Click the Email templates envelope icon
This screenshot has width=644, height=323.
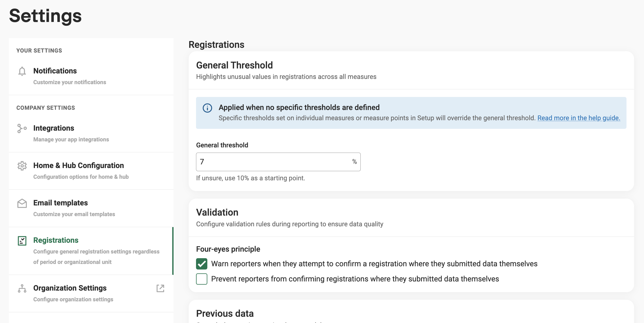22,203
